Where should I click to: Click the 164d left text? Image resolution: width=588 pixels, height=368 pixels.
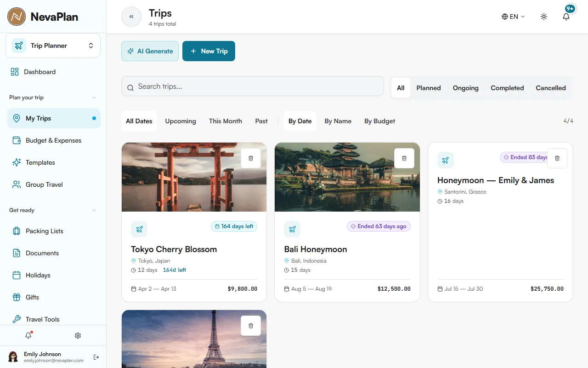pyautogui.click(x=175, y=270)
